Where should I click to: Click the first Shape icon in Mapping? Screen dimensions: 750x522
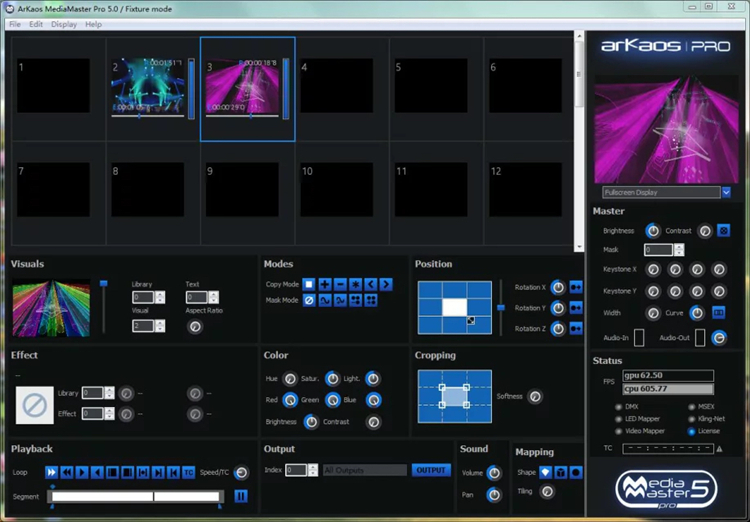545,472
